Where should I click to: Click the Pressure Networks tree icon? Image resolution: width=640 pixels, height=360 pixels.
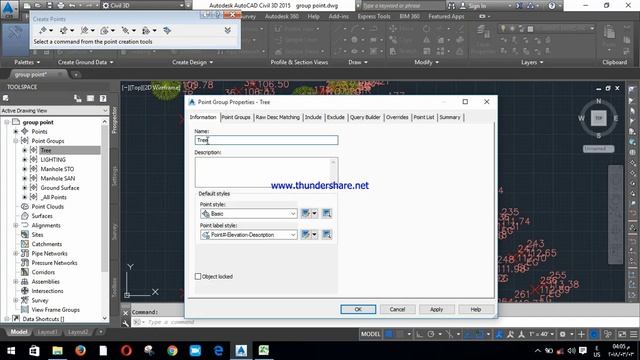coord(24,263)
